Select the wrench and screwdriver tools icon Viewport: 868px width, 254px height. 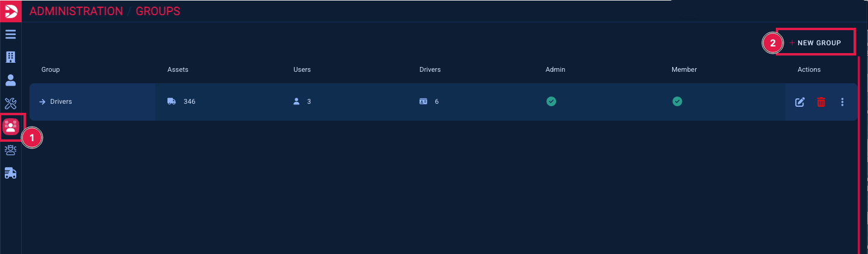10,103
